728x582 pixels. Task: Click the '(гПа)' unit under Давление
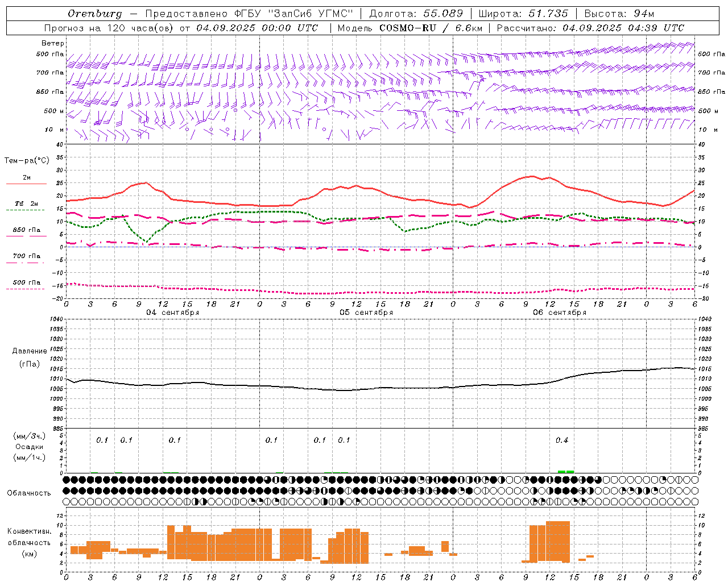(30, 364)
